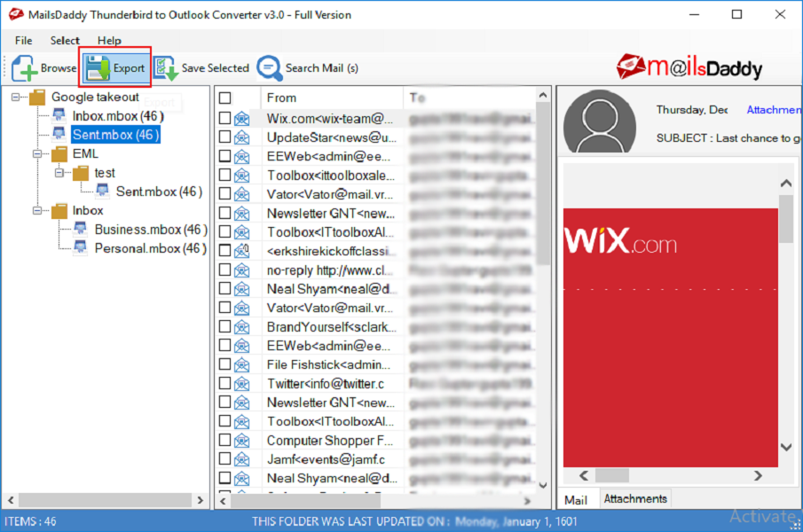Click the Browse toolbar button
This screenshot has width=803, height=532.
pyautogui.click(x=44, y=68)
